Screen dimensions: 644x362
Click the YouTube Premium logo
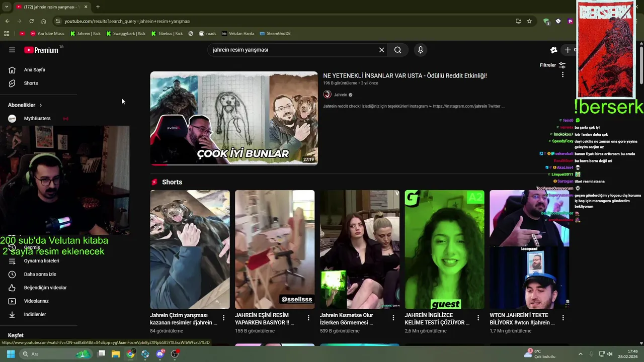pos(42,50)
